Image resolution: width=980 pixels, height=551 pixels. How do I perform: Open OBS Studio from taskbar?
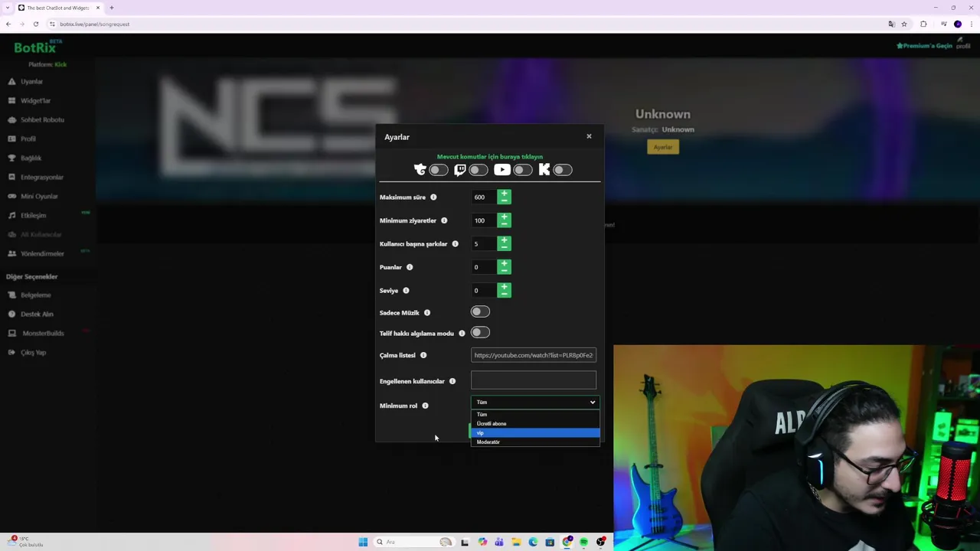pyautogui.click(x=600, y=542)
